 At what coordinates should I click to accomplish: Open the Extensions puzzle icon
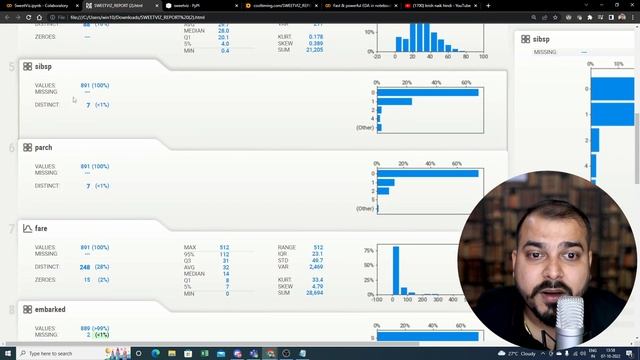click(x=590, y=18)
